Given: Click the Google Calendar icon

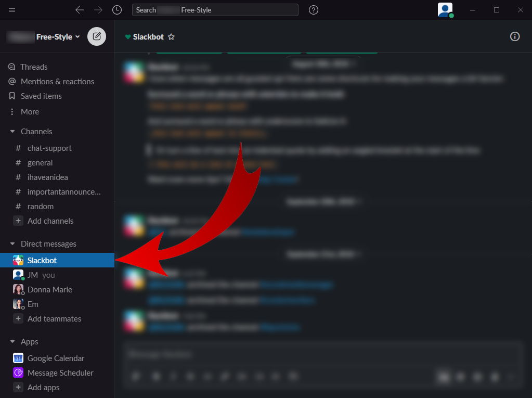Looking at the screenshot, I should point(18,358).
